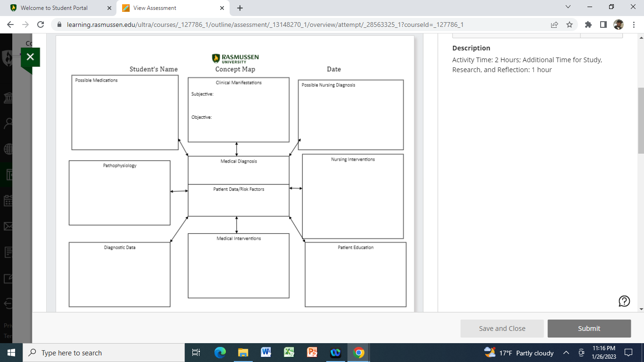Click the Possible Nursing Diagnosis label

click(328, 85)
